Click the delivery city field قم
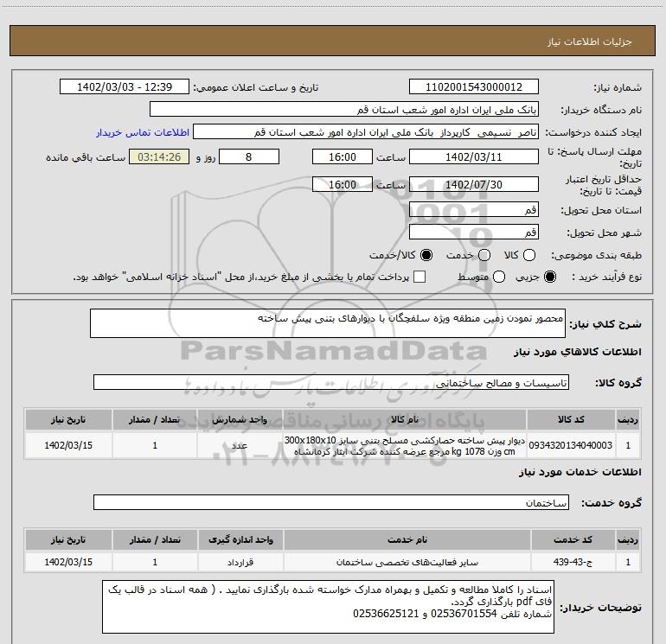Viewport: 666px width, 644px height. click(x=474, y=233)
